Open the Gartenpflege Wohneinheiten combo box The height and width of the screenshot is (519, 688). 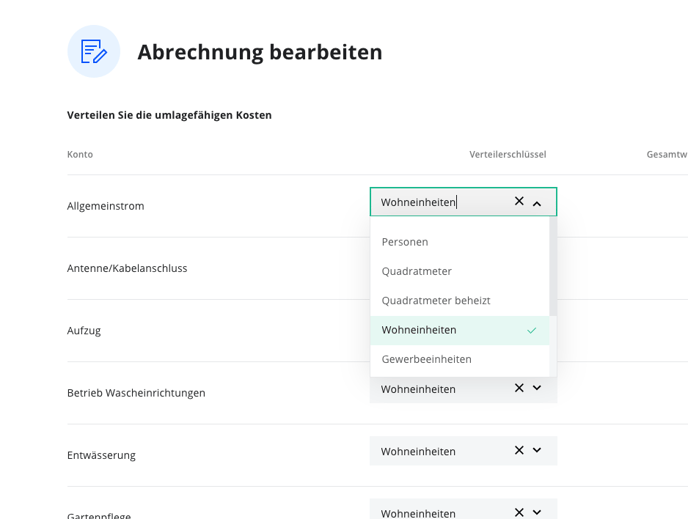point(463,509)
